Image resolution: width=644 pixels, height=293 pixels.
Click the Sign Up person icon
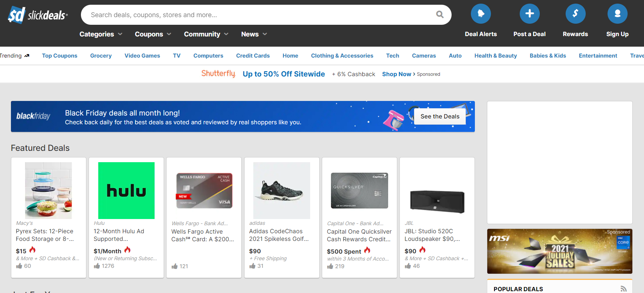[617, 14]
